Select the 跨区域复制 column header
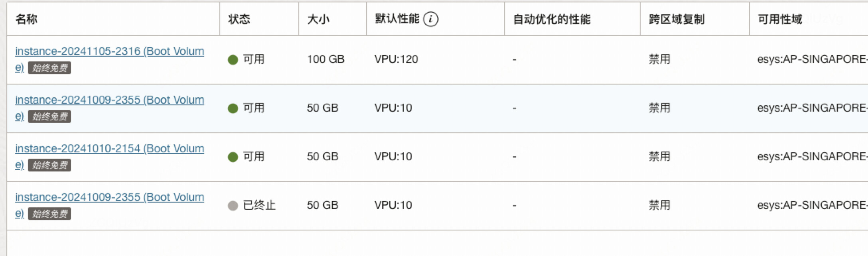The height and width of the screenshot is (256, 868). click(x=677, y=19)
